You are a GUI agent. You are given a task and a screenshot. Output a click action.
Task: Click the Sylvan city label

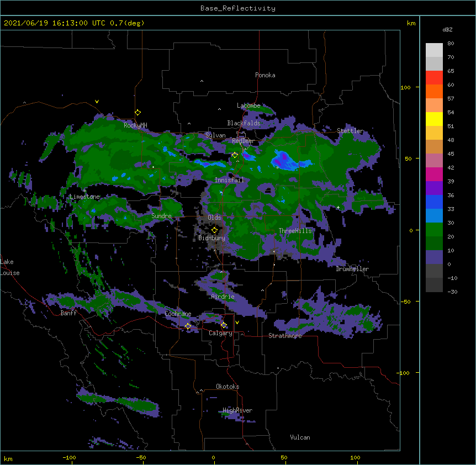[215, 135]
